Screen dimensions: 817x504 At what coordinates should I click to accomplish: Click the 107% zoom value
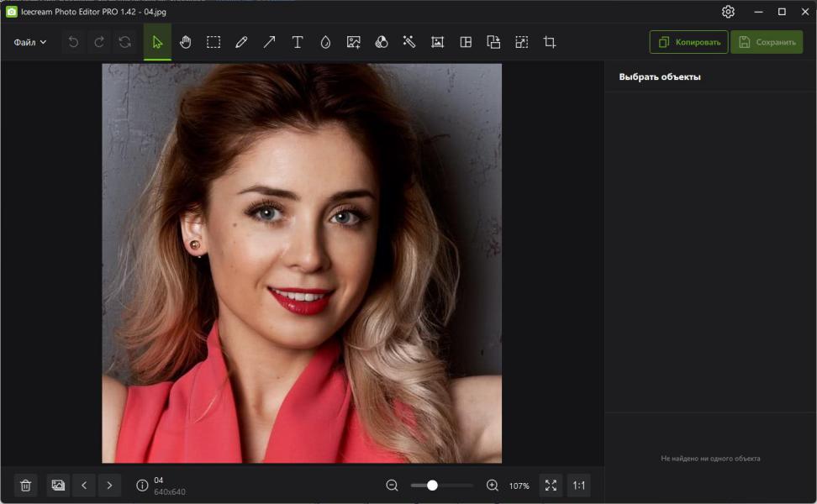click(x=519, y=486)
